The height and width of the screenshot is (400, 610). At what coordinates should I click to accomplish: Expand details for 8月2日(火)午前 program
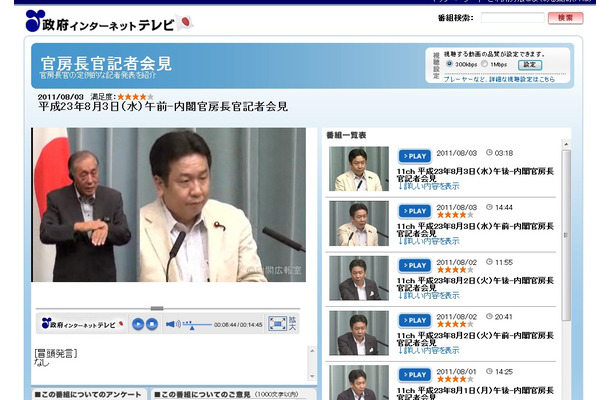click(428, 351)
